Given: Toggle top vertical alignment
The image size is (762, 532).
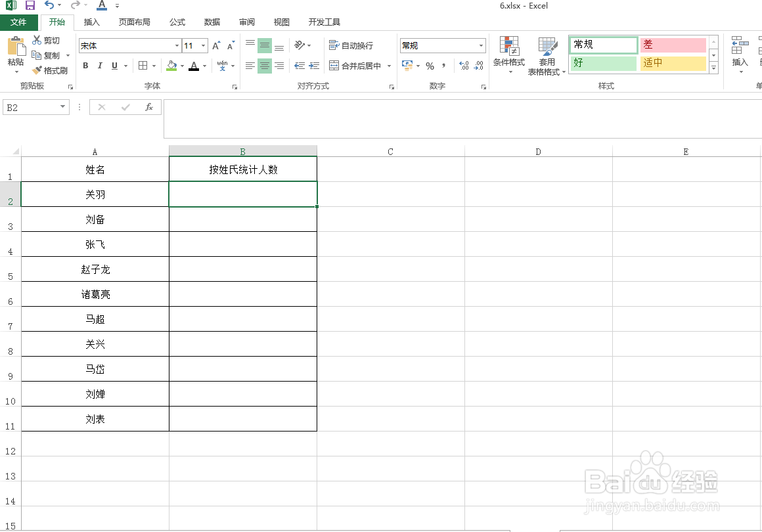Looking at the screenshot, I should (x=250, y=46).
